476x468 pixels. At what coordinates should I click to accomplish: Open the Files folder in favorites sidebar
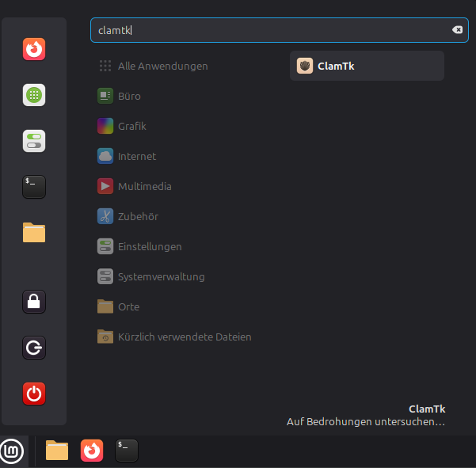(x=34, y=233)
